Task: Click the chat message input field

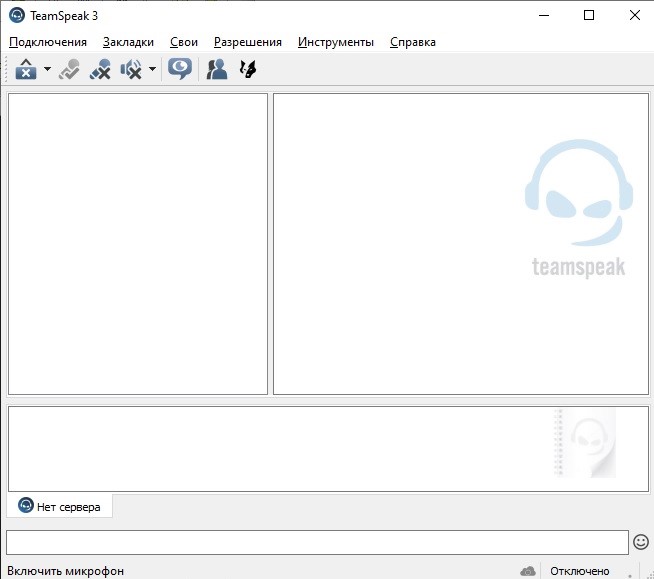Action: [x=317, y=542]
